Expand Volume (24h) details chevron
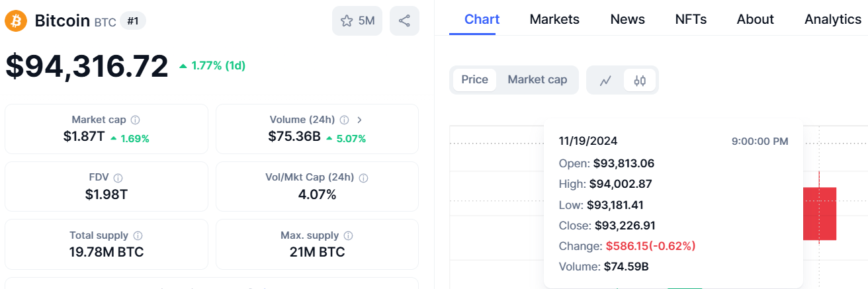 (359, 120)
